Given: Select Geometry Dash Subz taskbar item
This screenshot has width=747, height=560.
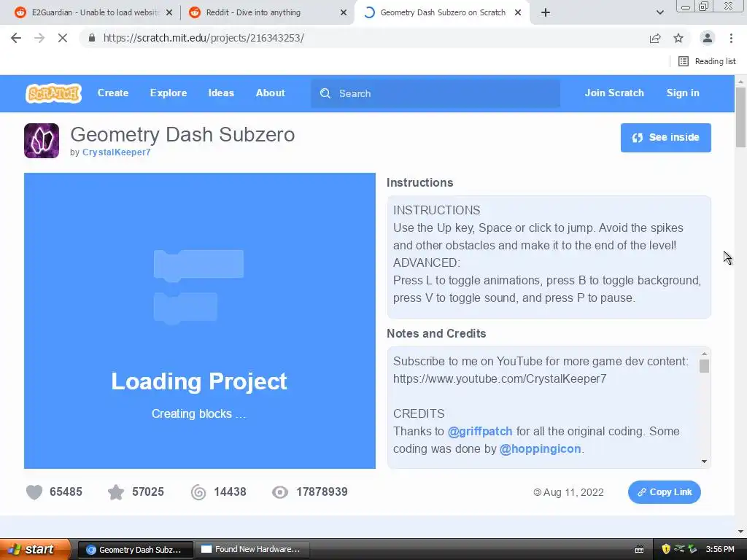Looking at the screenshot, I should click(135, 550).
